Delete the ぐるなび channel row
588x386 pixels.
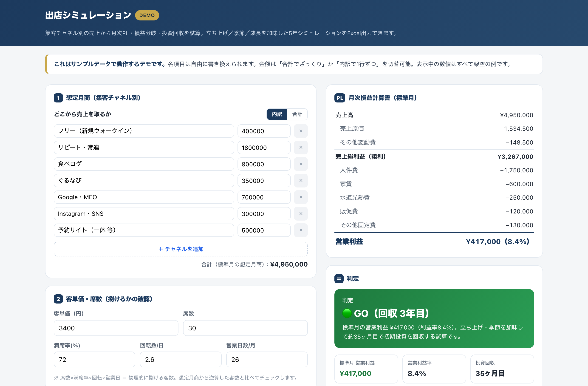pyautogui.click(x=301, y=181)
